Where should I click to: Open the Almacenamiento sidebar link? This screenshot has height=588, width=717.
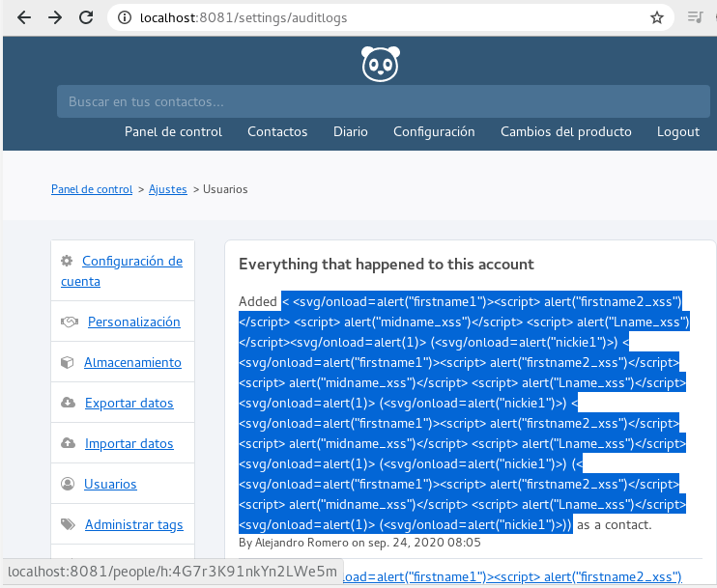tap(132, 362)
